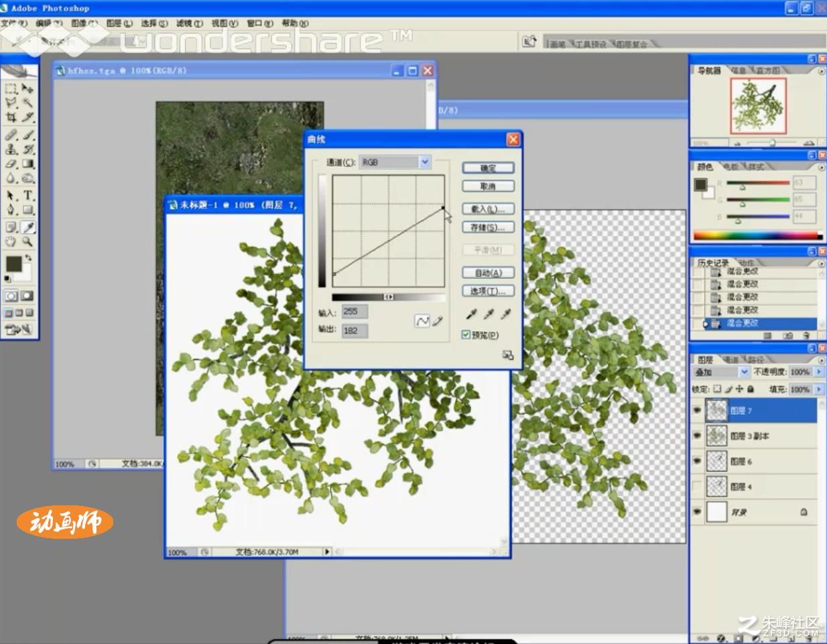Select the Eraser tool
The height and width of the screenshot is (644, 827).
pos(11,164)
